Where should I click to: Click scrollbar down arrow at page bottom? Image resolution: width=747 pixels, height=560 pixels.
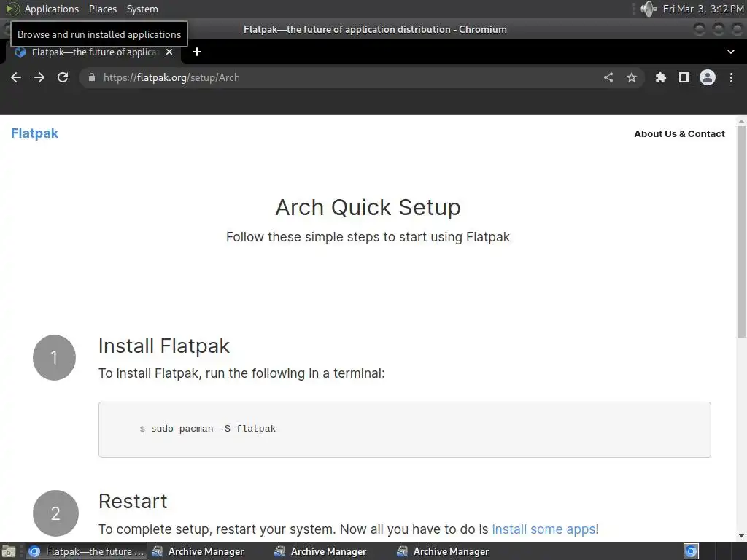tap(741, 536)
